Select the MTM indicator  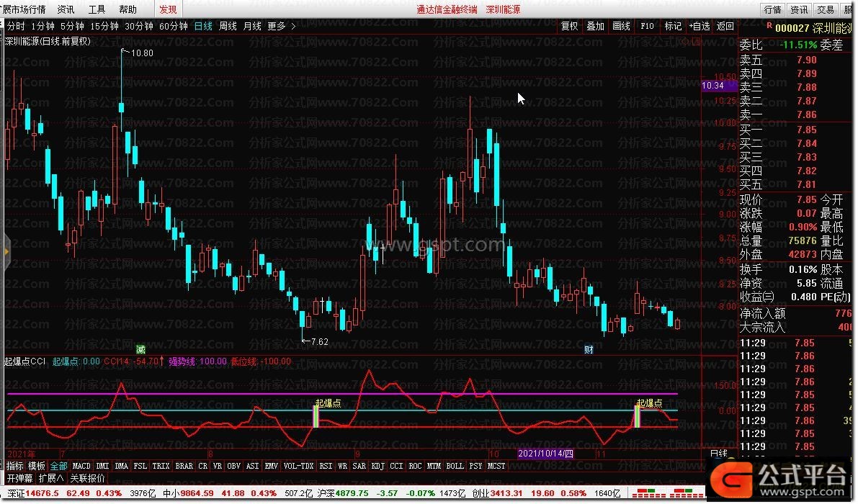click(x=434, y=467)
